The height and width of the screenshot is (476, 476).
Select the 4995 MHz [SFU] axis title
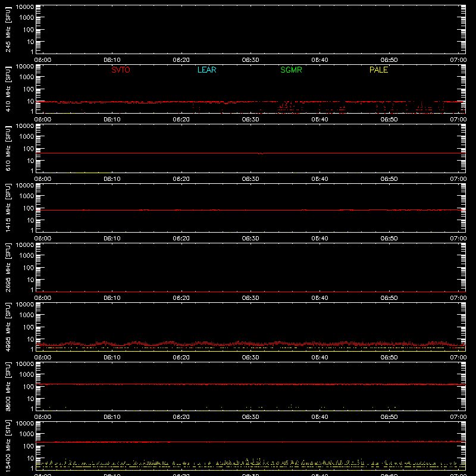[x=8, y=327]
